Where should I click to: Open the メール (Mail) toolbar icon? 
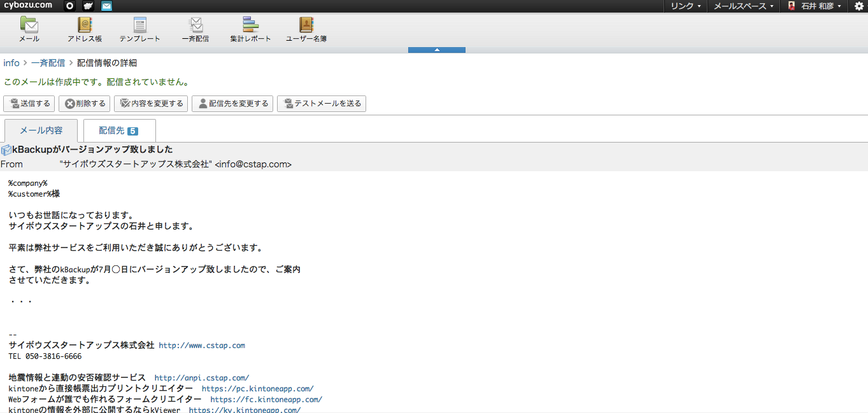point(29,29)
